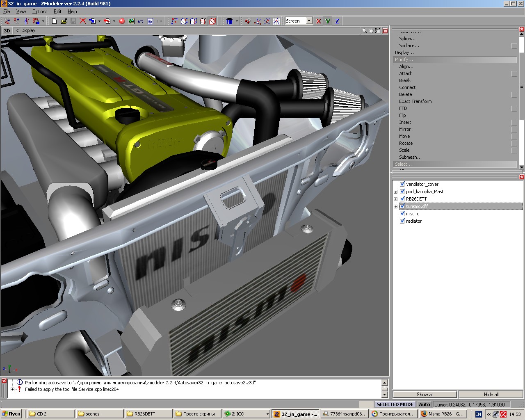Click the pivot helper axes icon

[258, 21]
